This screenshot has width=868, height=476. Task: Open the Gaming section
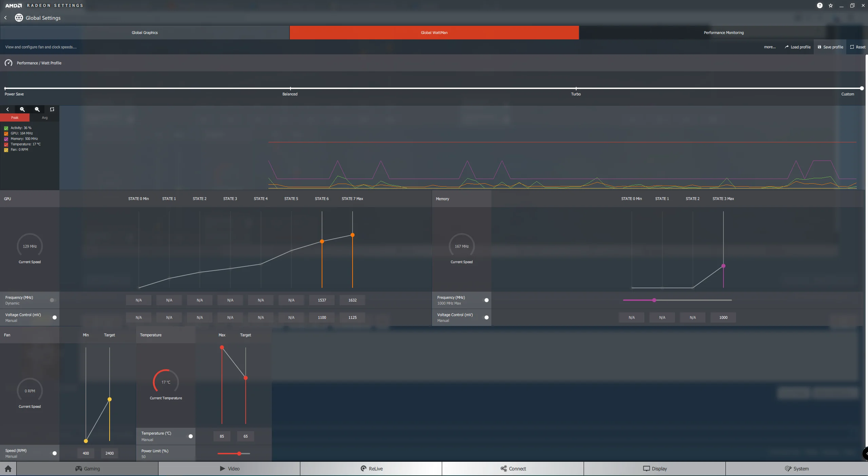click(x=87, y=469)
